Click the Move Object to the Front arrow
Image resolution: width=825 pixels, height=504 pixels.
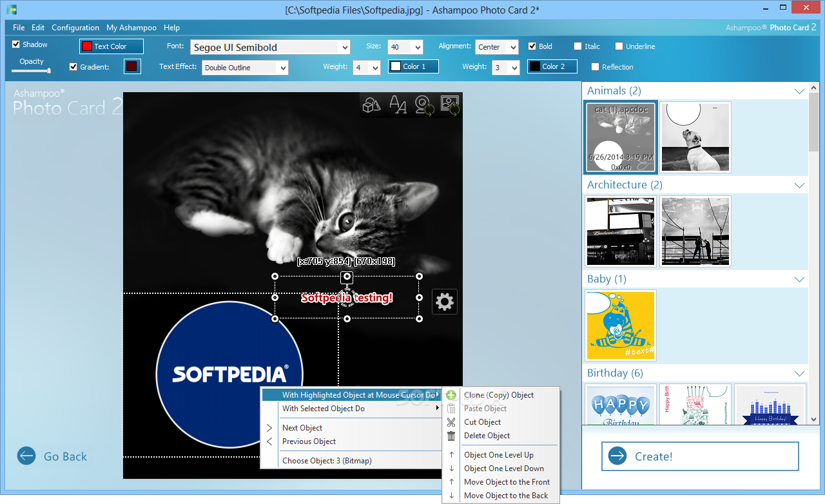(452, 482)
